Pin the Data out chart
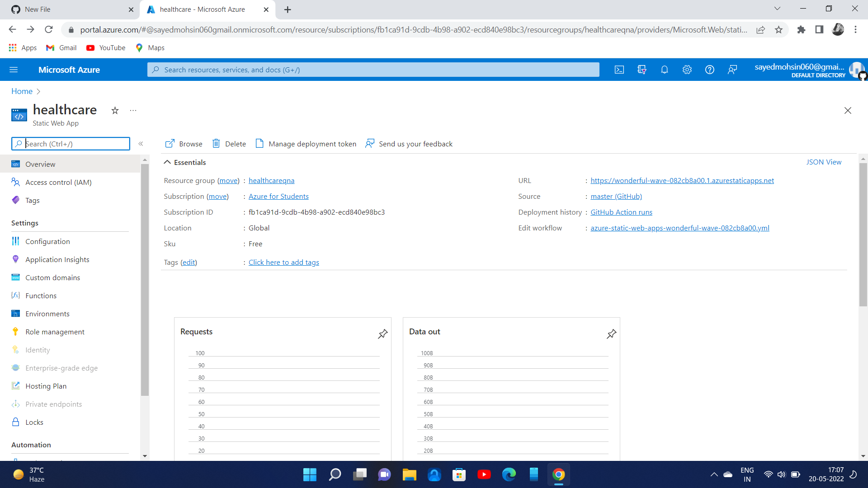The image size is (868, 488). pos(611,334)
